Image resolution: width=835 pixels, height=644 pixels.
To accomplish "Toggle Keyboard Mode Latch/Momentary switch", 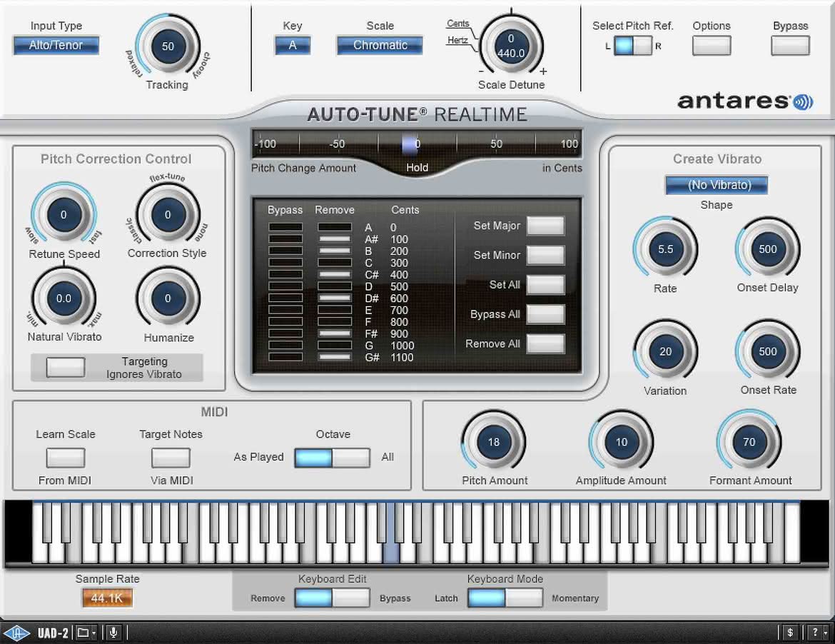I will click(505, 598).
